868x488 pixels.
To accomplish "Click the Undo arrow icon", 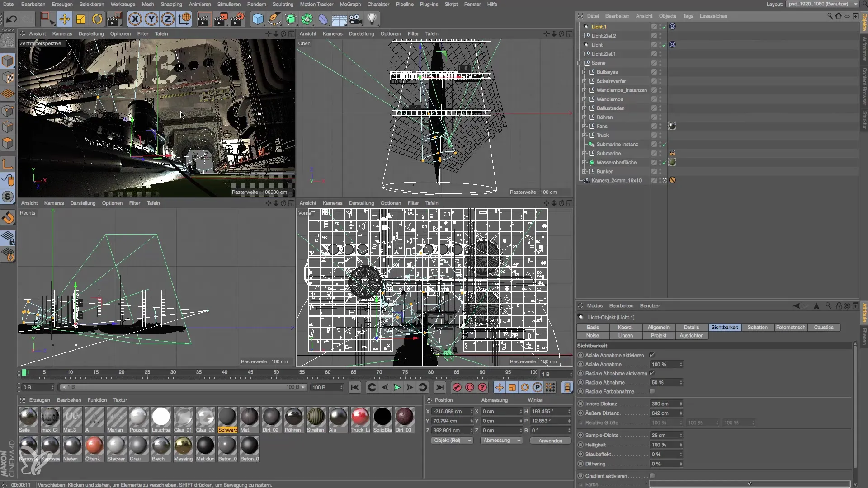I will [12, 19].
